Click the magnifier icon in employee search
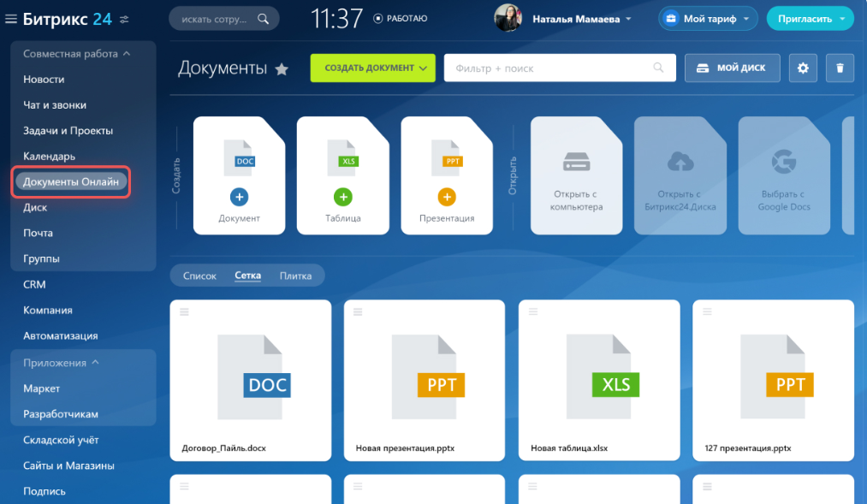 [x=264, y=19]
